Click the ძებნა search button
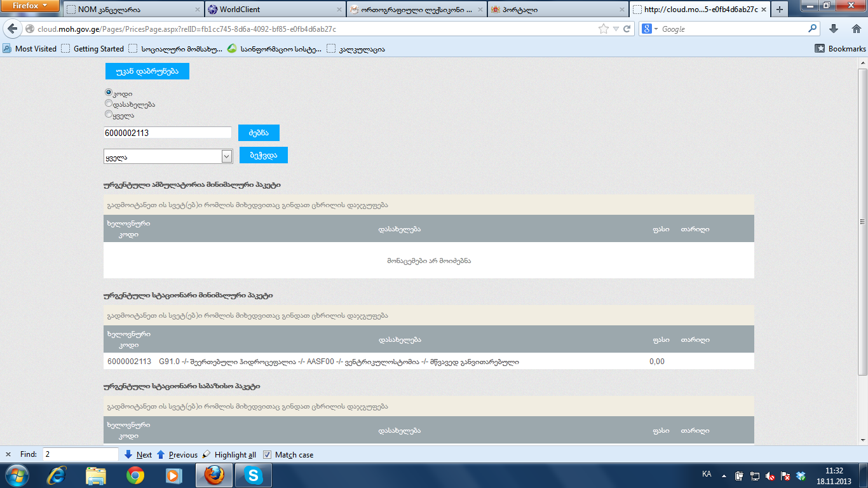The image size is (868, 488). click(x=259, y=133)
